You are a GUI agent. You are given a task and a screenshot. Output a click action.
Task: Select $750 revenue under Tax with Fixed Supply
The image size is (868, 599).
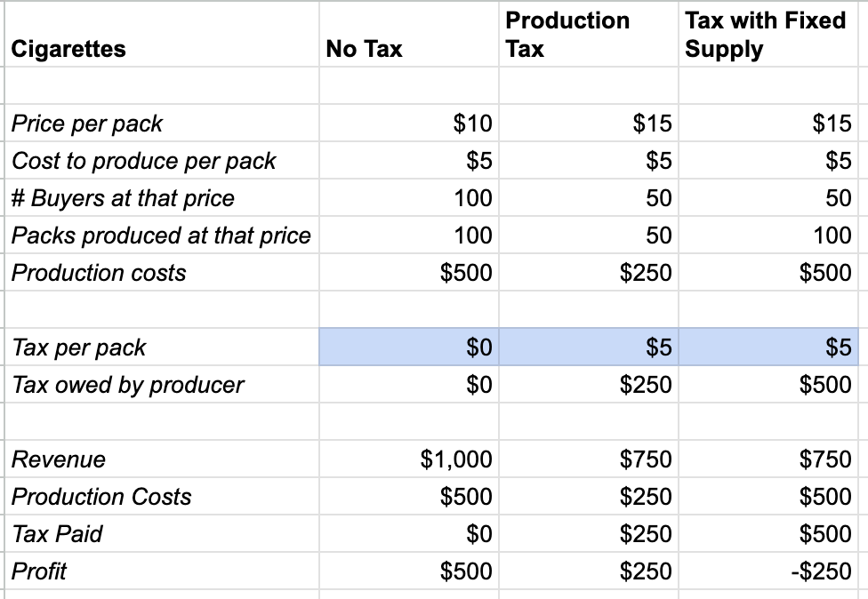point(768,459)
